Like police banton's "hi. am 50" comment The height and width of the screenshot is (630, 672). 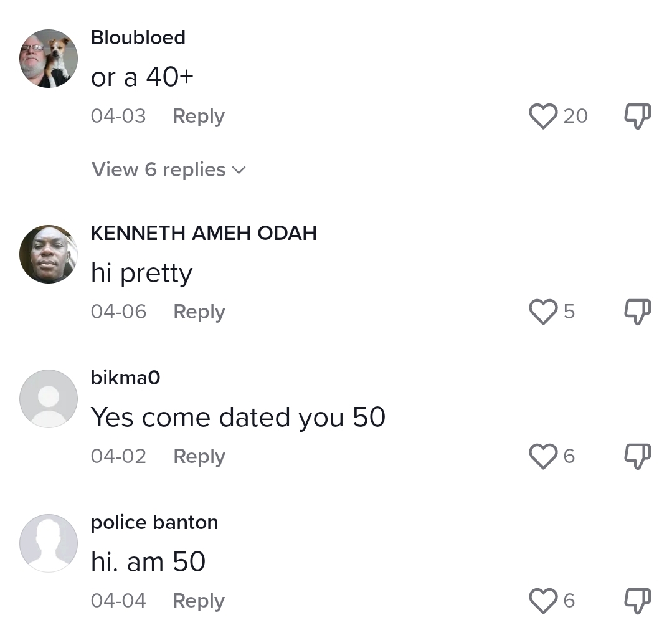(542, 601)
